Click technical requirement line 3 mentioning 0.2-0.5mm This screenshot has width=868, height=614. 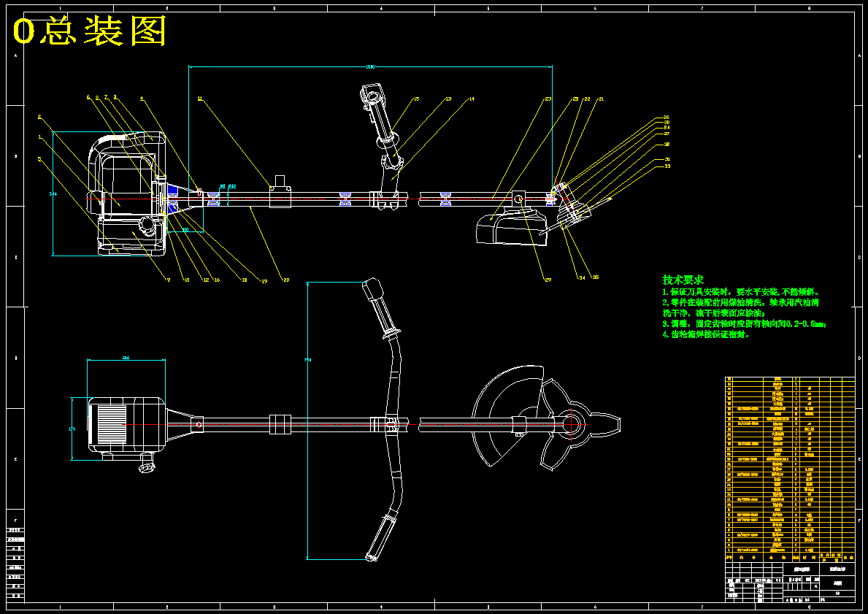[744, 324]
